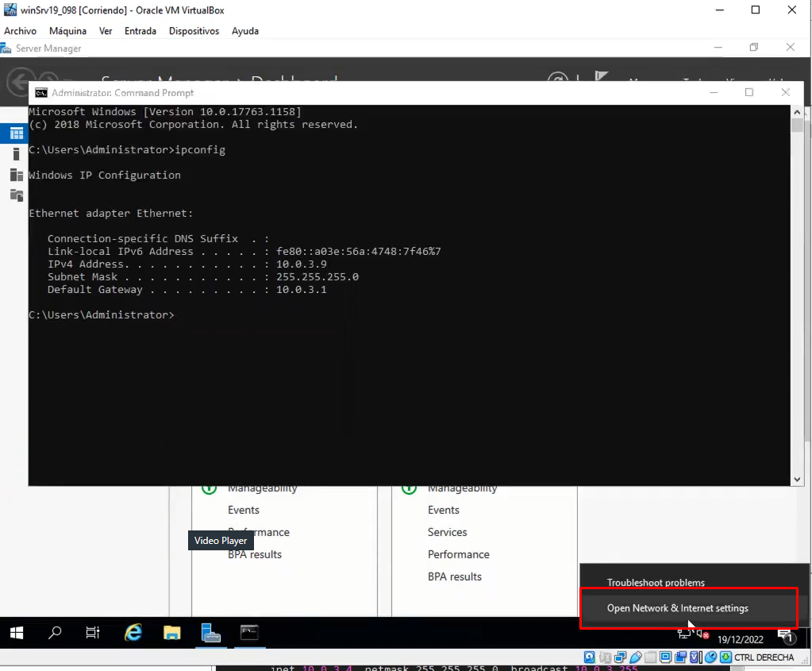Click VirtualBox optical drive status icon
812x671 pixels.
click(605, 658)
